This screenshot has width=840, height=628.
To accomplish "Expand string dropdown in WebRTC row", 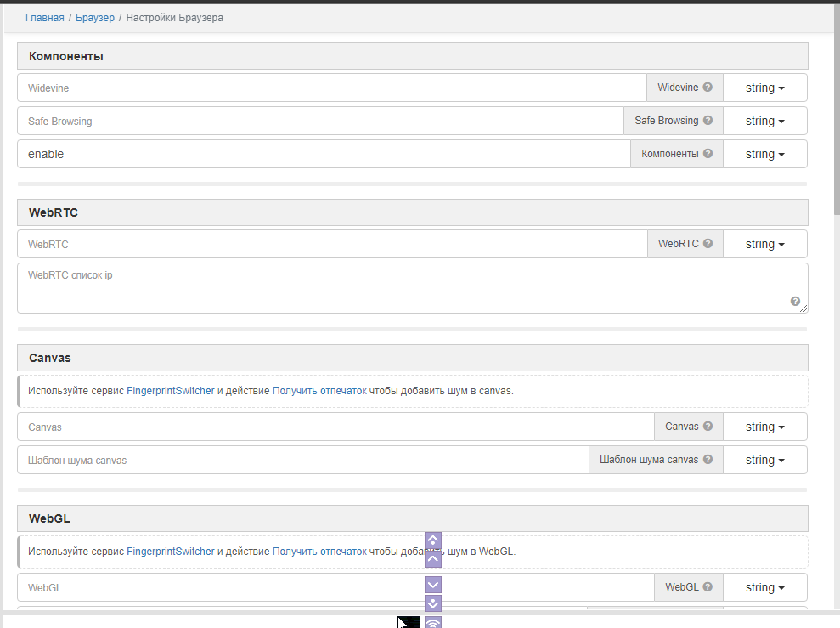I will coord(764,244).
